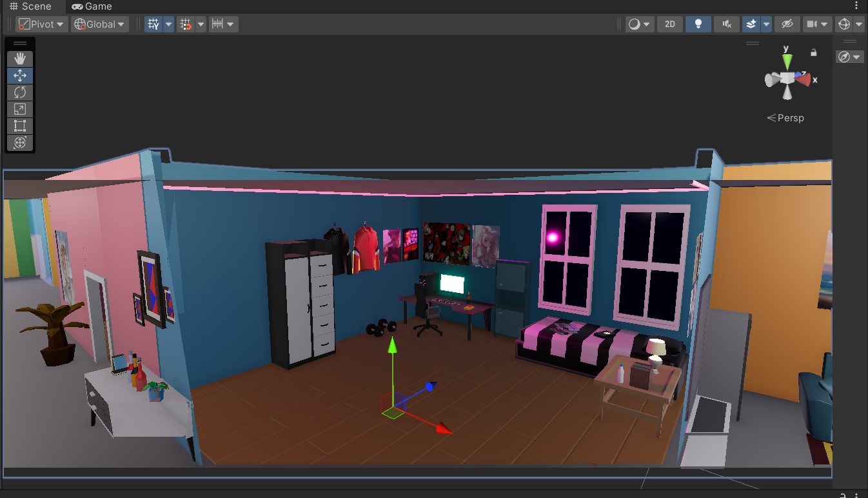Image resolution: width=868 pixels, height=498 pixels.
Task: Select the Move tool
Action: tap(20, 75)
